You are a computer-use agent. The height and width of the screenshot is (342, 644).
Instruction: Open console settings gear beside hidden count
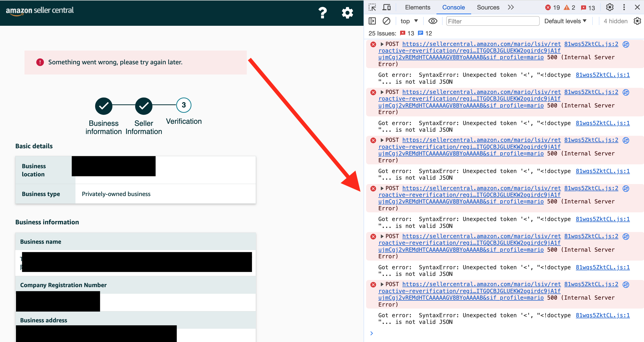(637, 21)
